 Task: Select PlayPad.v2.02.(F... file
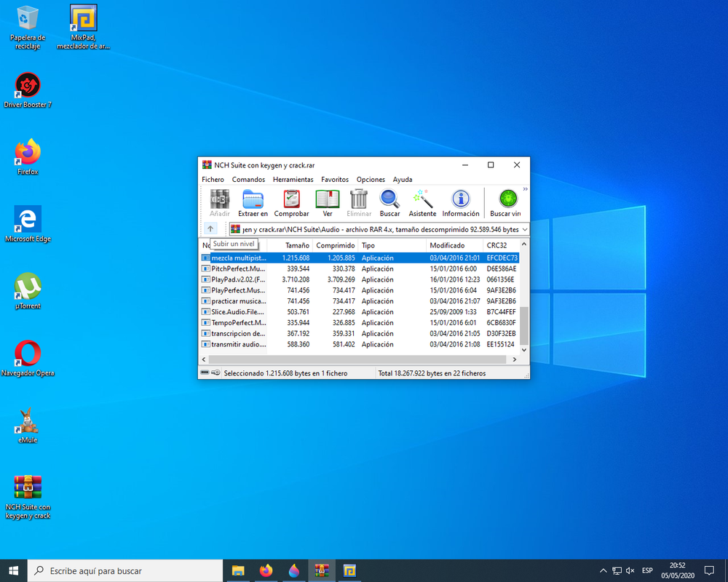click(360, 279)
